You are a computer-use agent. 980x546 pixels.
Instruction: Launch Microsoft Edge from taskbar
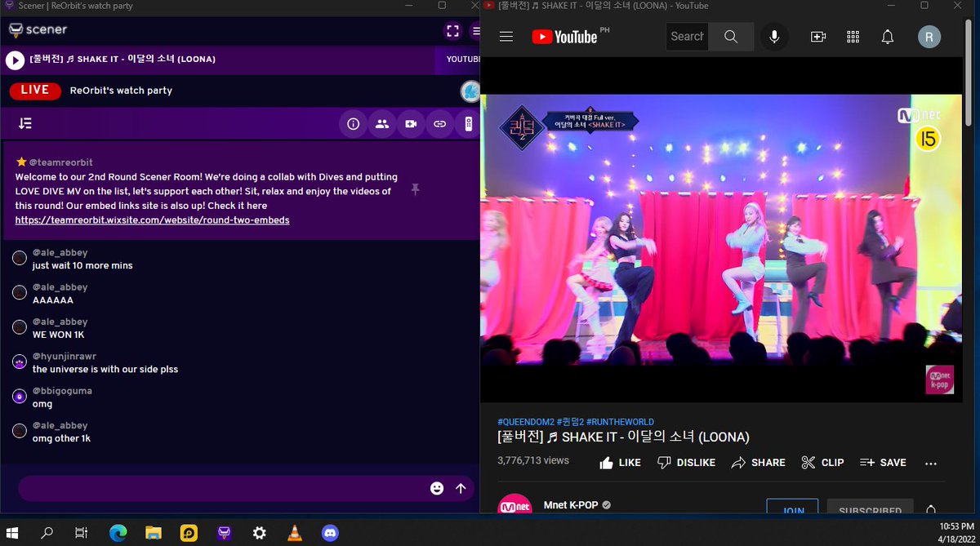pos(118,533)
